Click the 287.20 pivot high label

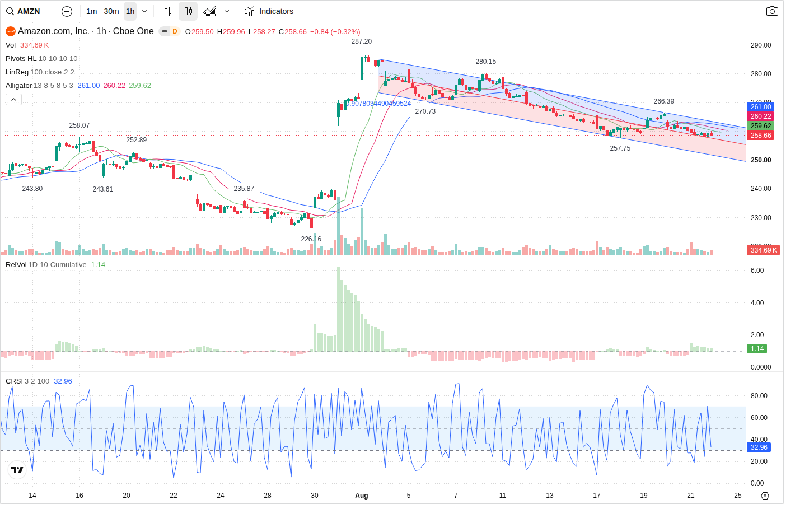pyautogui.click(x=362, y=41)
